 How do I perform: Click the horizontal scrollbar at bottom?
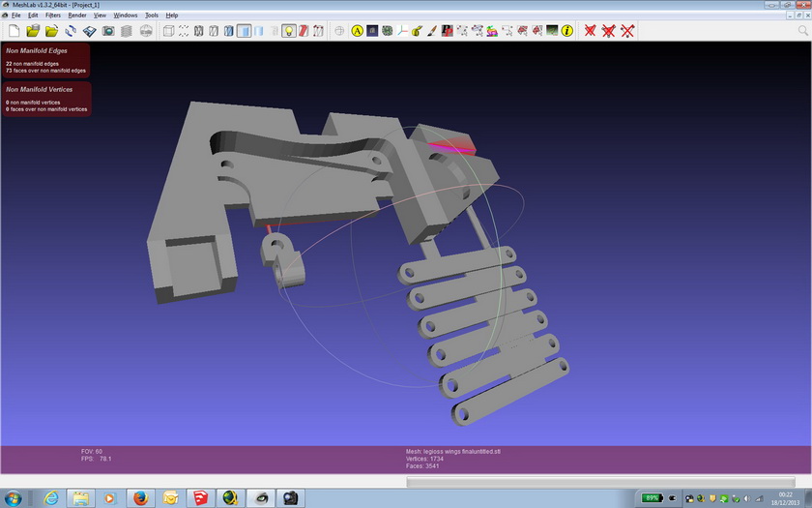[600, 482]
